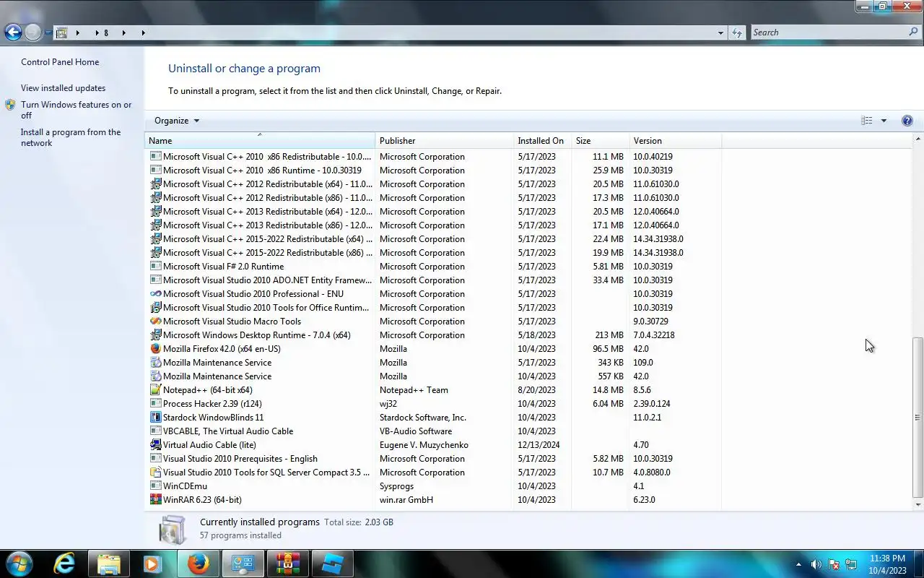Click the clock showing 11:38 PM
Image resolution: width=924 pixels, height=578 pixels.
(887, 558)
